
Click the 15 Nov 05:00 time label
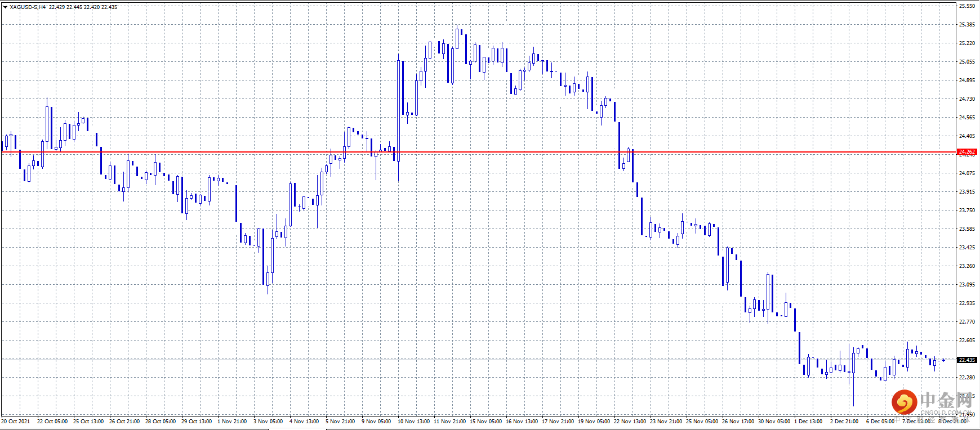click(486, 422)
